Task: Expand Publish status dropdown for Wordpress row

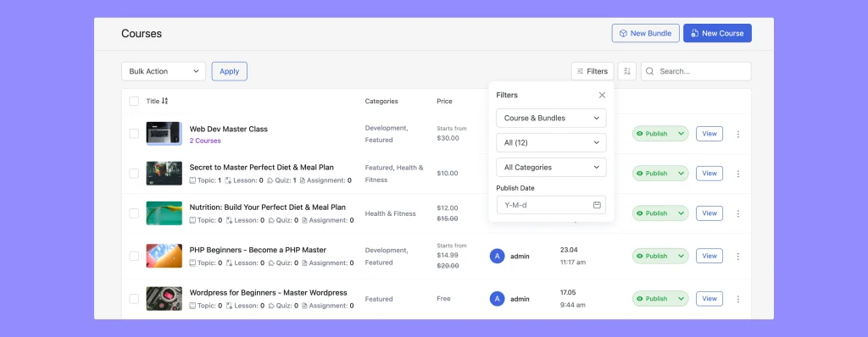Action: (x=681, y=299)
